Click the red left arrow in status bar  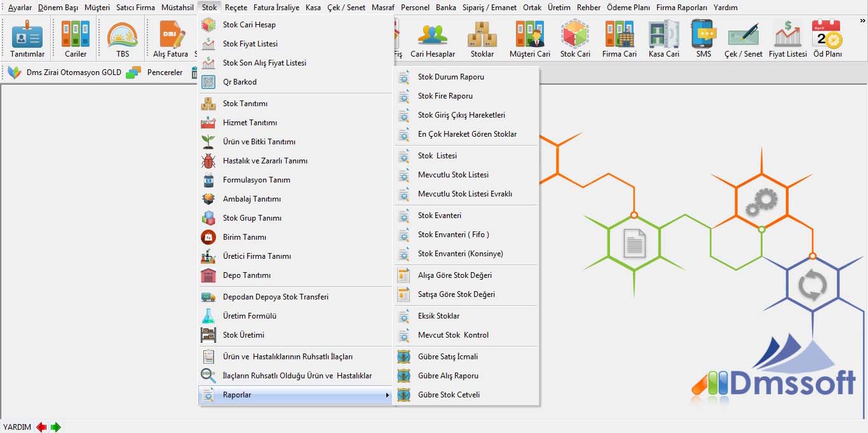42,427
